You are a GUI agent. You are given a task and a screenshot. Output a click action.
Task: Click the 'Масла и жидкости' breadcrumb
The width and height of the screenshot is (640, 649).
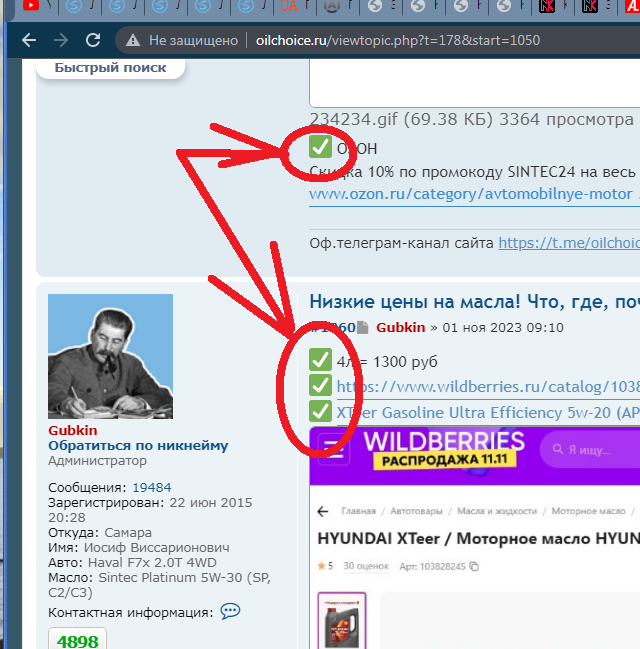coord(497,511)
